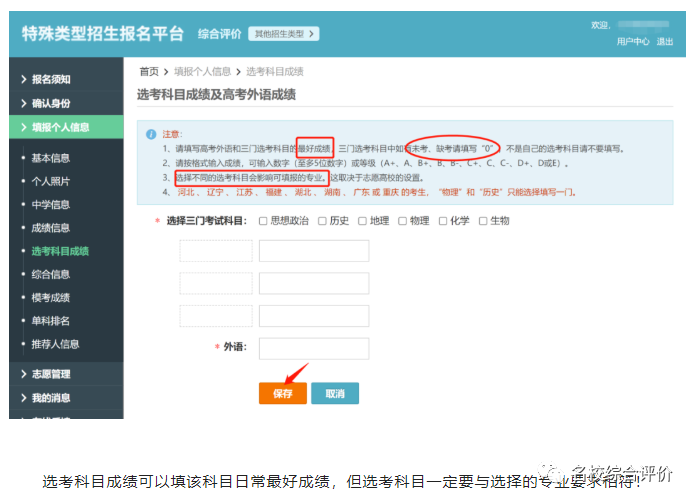Click the 退出 logout link
Screen dimensions: 695x504
pyautogui.click(x=665, y=42)
